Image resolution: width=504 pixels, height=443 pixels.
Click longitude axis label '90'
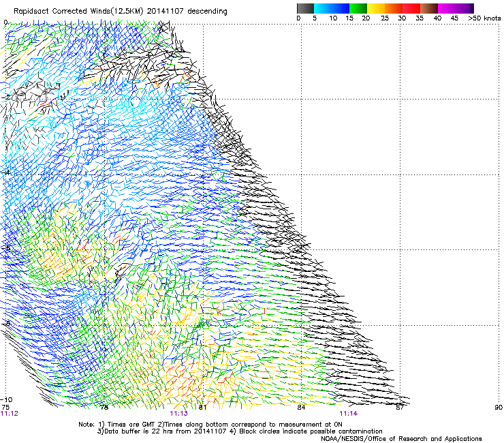[x=499, y=408]
